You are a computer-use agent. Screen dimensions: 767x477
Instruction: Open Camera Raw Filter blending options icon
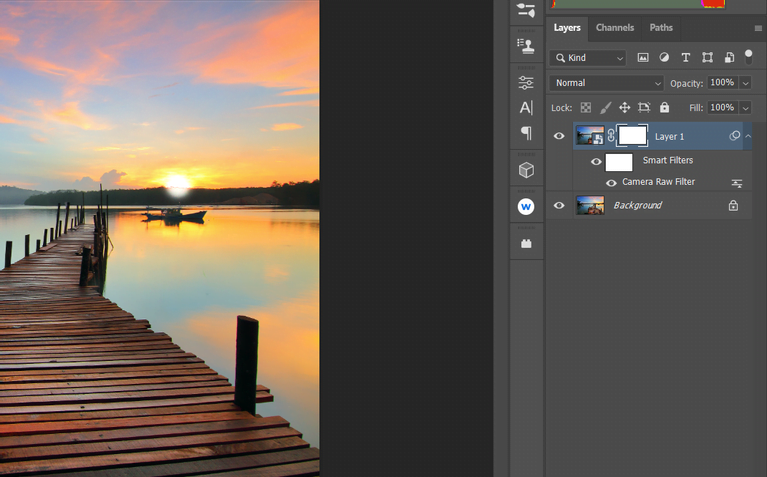[737, 183]
